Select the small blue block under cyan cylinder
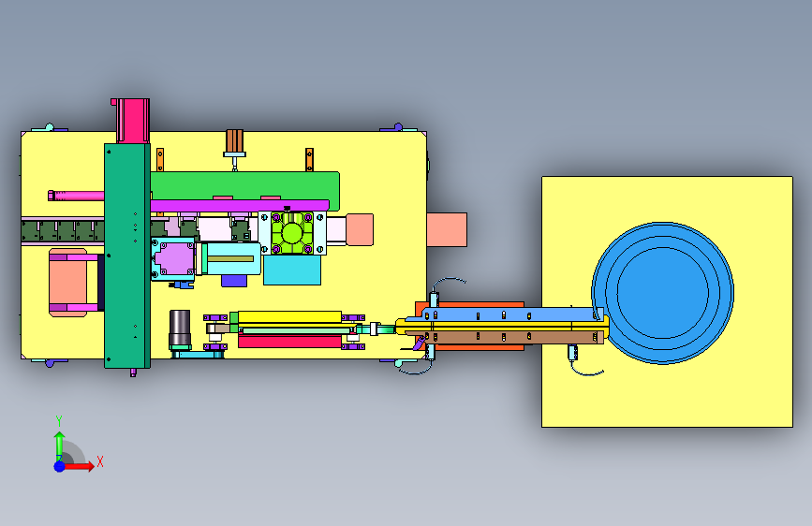 [x=234, y=280]
